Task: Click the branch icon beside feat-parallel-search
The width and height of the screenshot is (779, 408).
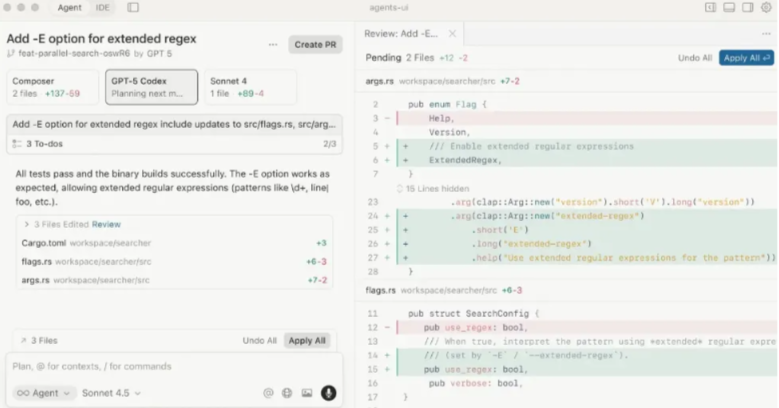Action: tap(11, 54)
